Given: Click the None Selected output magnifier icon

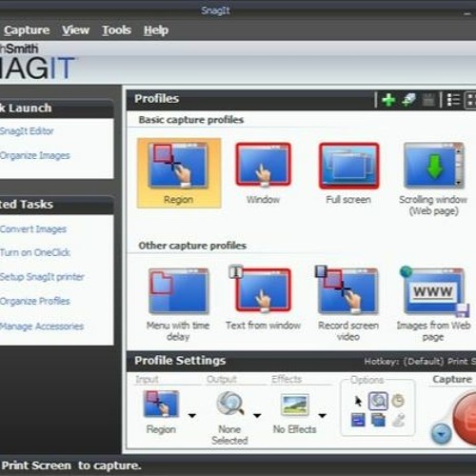Looking at the screenshot, I should click(230, 404).
